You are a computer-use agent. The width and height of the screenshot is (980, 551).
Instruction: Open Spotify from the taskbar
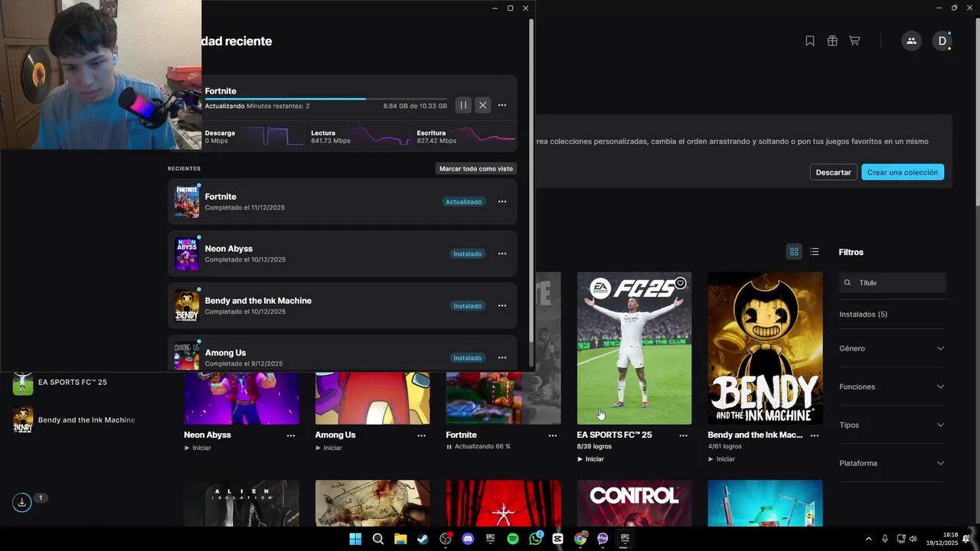(513, 539)
